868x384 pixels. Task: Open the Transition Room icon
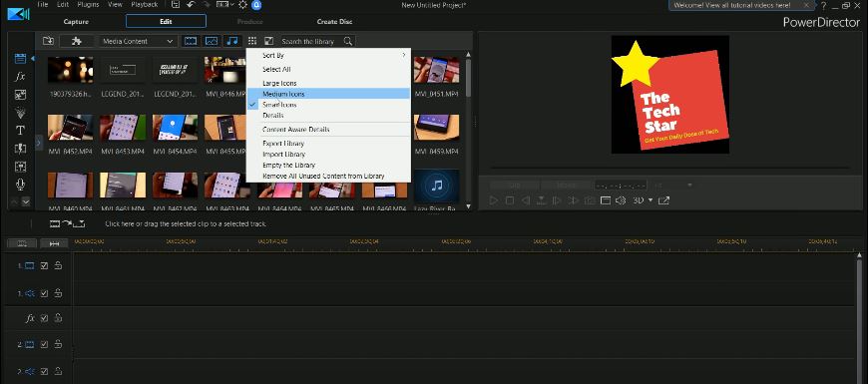point(20,149)
